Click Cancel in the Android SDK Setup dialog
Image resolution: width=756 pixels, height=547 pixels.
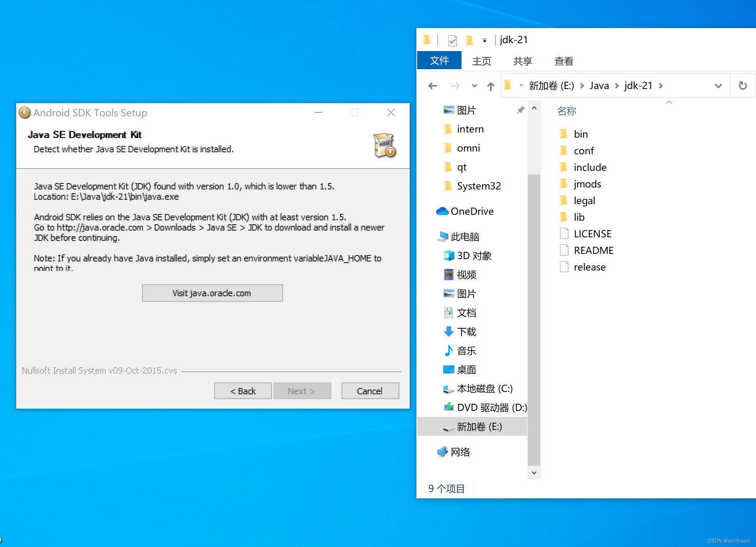click(x=370, y=391)
